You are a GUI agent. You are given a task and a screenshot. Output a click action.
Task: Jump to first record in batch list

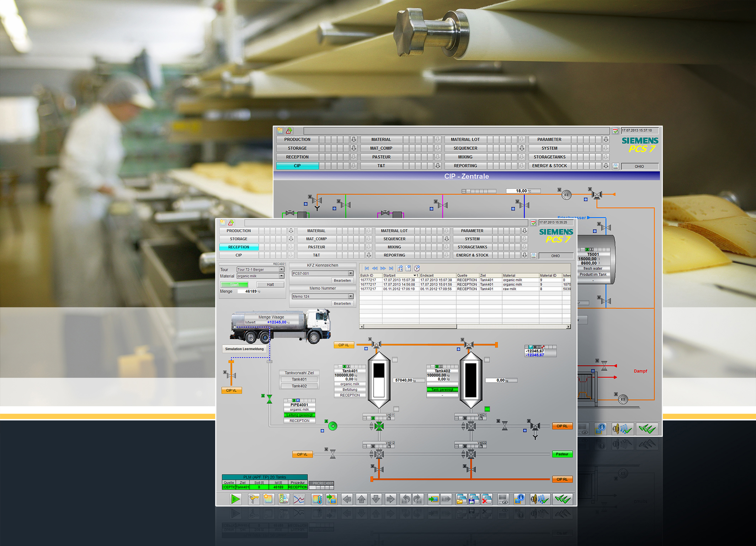(x=367, y=268)
